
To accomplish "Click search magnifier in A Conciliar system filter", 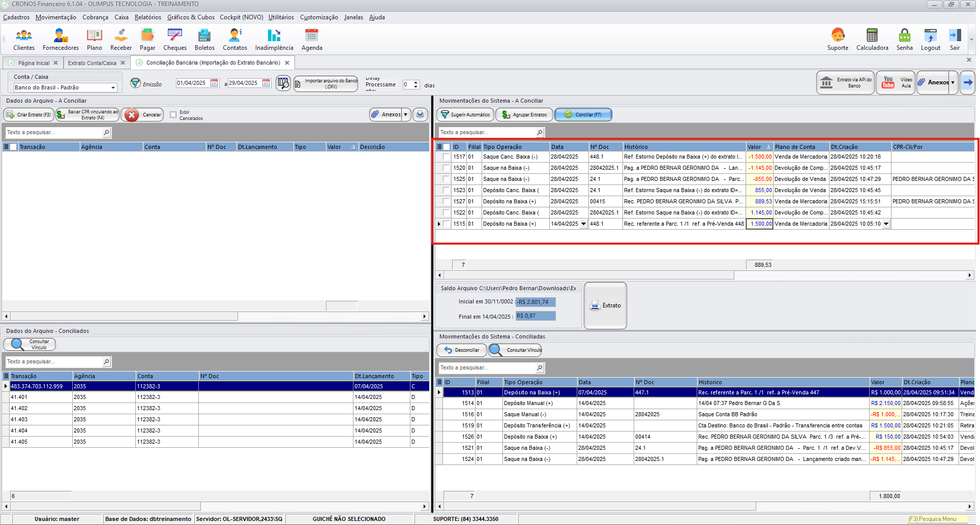I will [540, 132].
